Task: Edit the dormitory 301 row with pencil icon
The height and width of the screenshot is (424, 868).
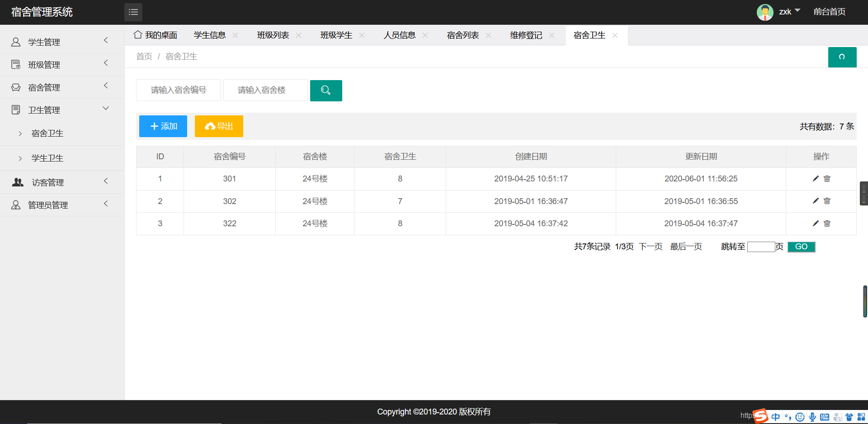Action: [x=816, y=179]
